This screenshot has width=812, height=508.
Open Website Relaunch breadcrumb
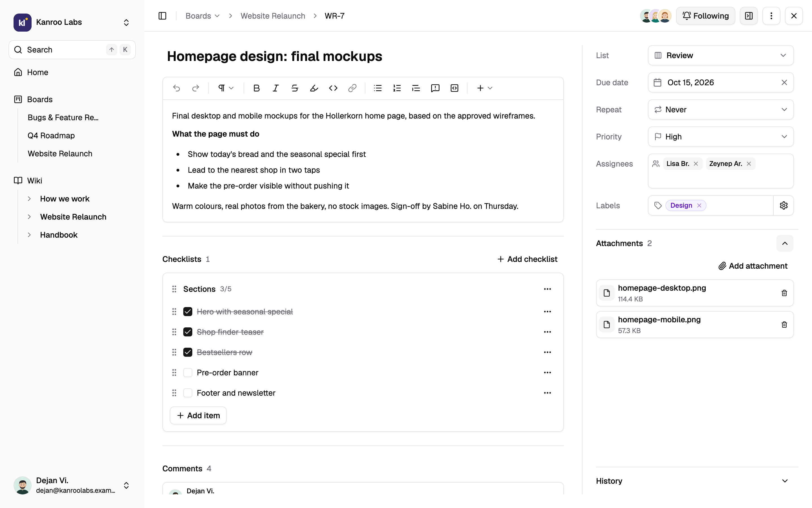pyautogui.click(x=272, y=16)
